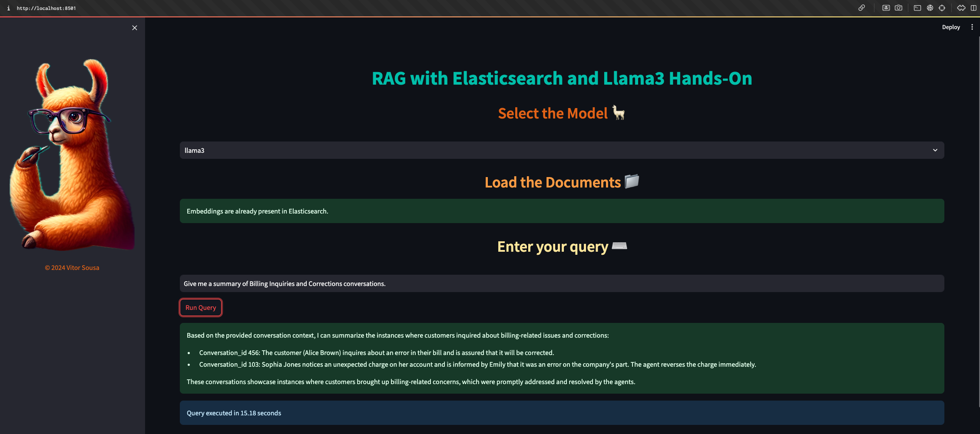Close the sidebar with the X button

pyautogui.click(x=135, y=28)
